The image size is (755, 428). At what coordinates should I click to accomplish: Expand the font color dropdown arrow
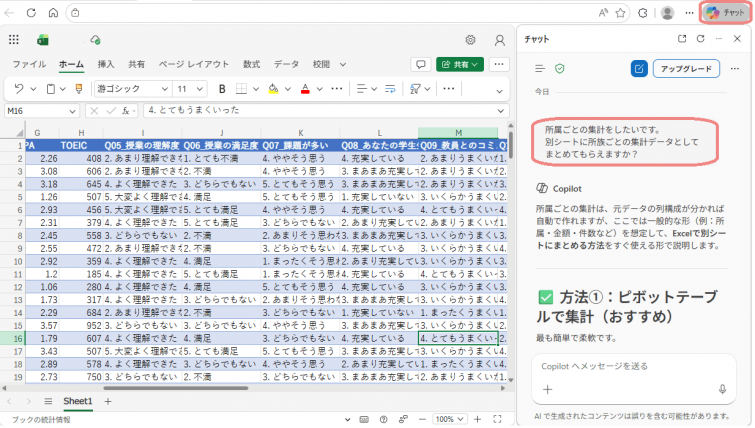(320, 89)
